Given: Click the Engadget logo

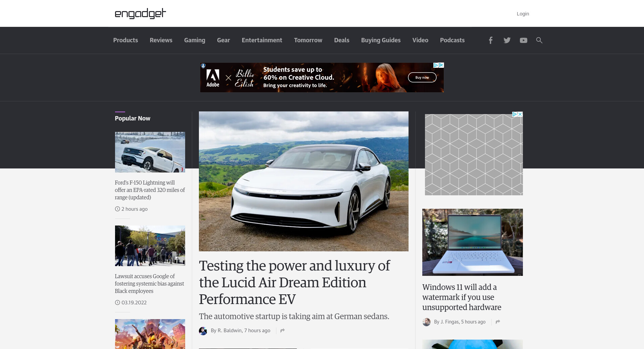Looking at the screenshot, I should 140,13.
